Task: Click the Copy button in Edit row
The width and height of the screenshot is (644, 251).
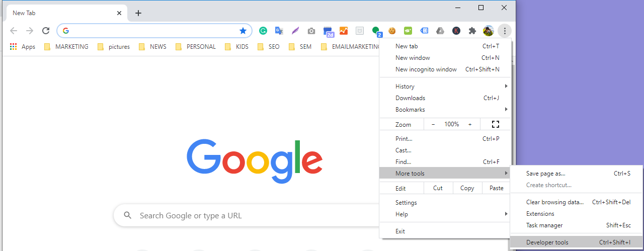Action: 467,188
